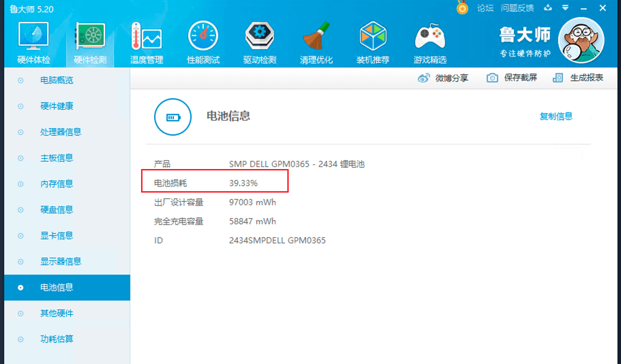Minimize the 鲁大师 window
The width and height of the screenshot is (621, 364).
point(584,8)
